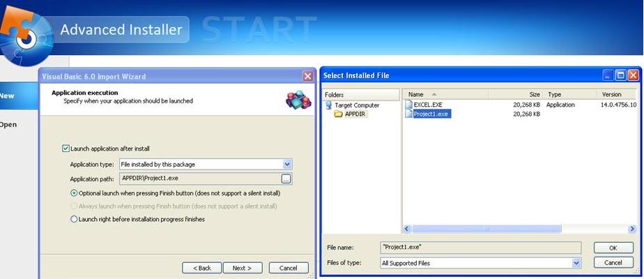Cancel the Select Installed File dialog

pos(613,262)
